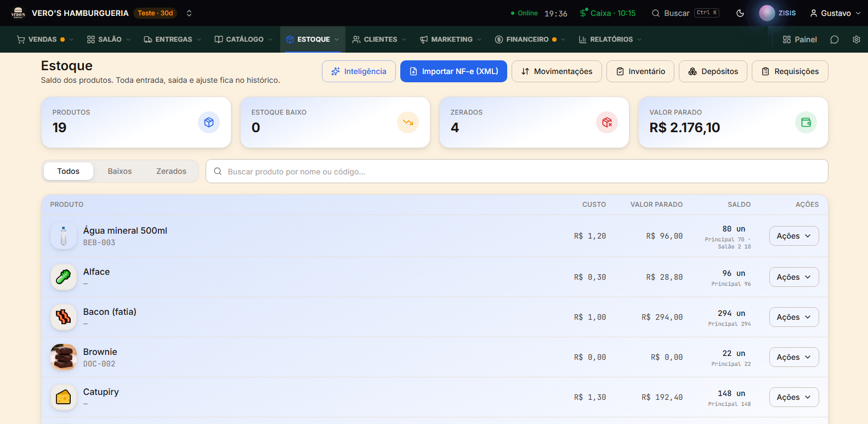
Task: Open the Entregas menu
Action: click(173, 39)
